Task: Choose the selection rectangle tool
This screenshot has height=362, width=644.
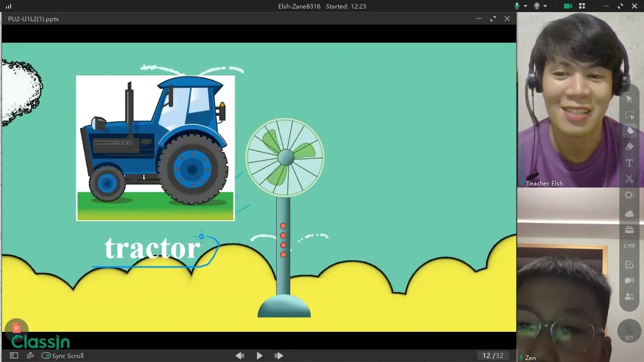Action: pos(629,115)
